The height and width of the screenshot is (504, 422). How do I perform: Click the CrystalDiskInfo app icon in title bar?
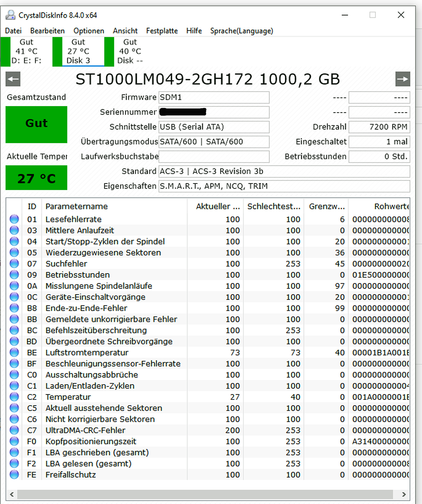pos(11,15)
